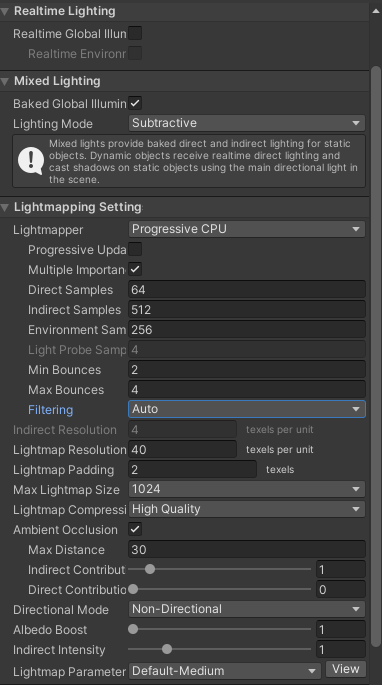Click the Max Distance field
This screenshot has height=685, width=382.
[247, 550]
